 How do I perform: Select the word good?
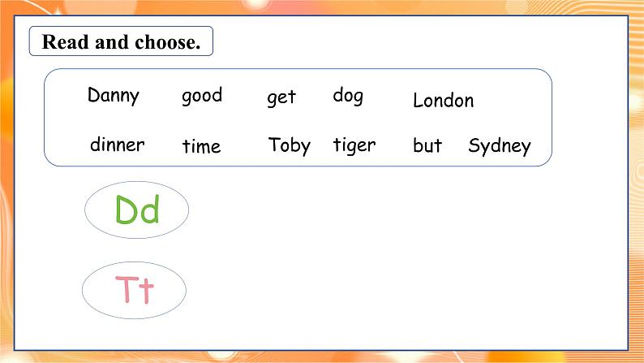(202, 96)
